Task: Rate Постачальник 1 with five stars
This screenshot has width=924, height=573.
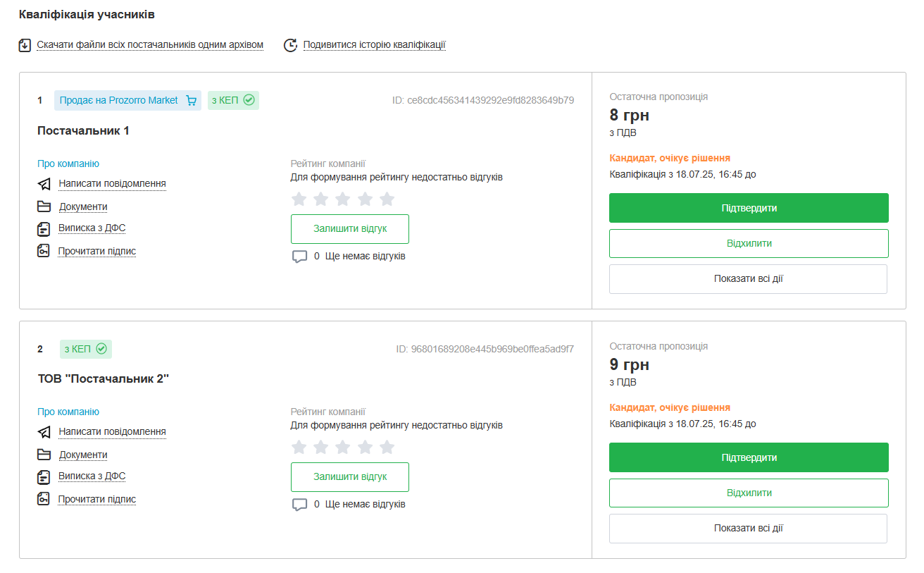Action: pyautogui.click(x=387, y=199)
